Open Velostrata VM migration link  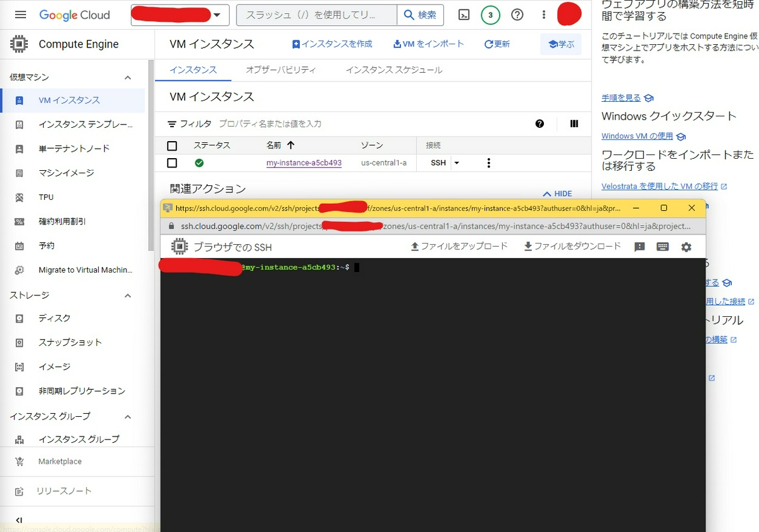coord(660,187)
